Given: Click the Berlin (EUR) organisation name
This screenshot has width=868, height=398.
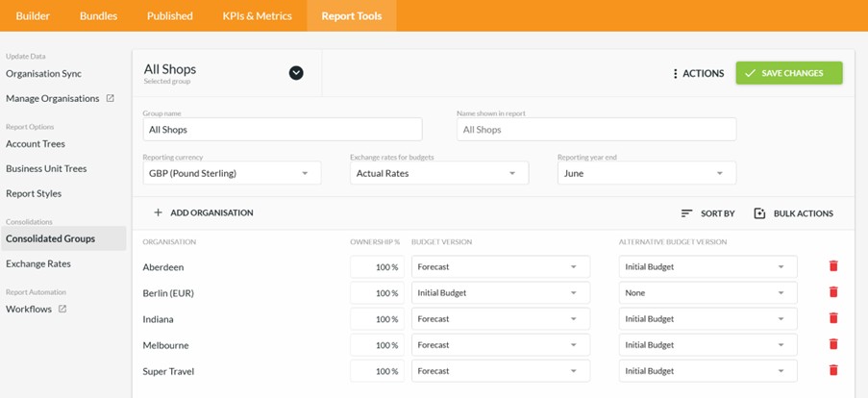Looking at the screenshot, I should coord(168,293).
